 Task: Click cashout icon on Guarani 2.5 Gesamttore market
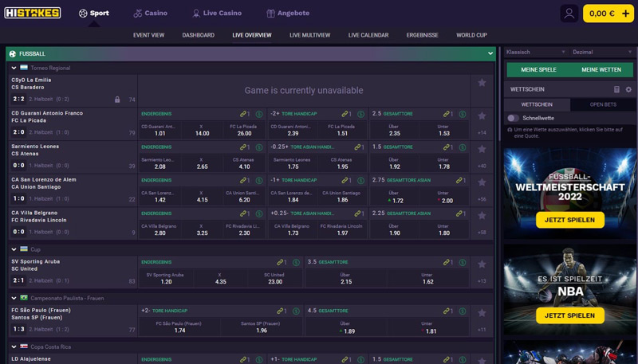pyautogui.click(x=463, y=114)
